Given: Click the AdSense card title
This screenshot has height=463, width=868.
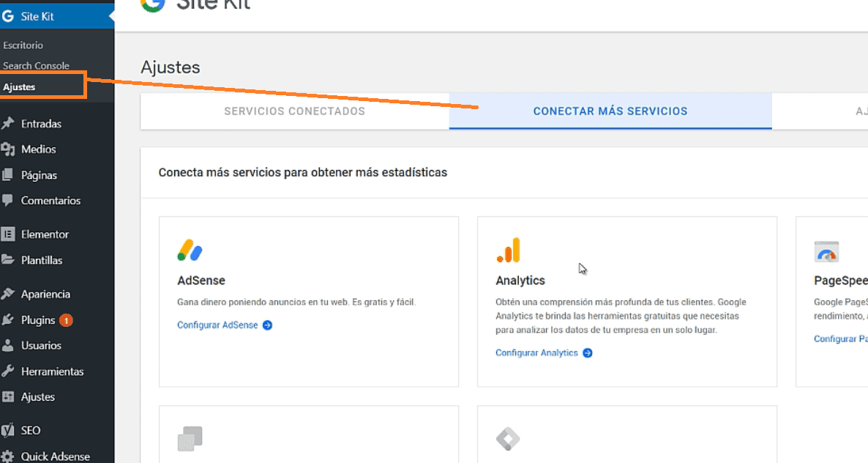Looking at the screenshot, I should click(201, 281).
